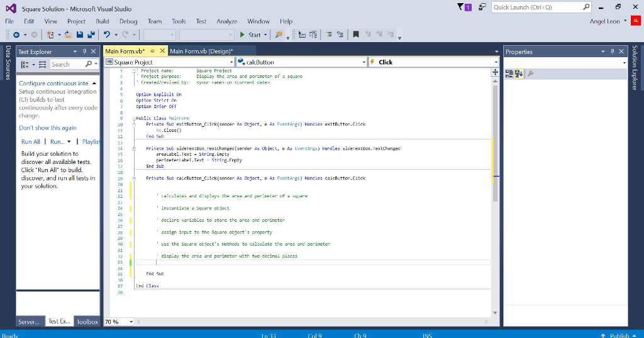
Task: Click the Test Explorer group-by icon
Action: [26, 65]
